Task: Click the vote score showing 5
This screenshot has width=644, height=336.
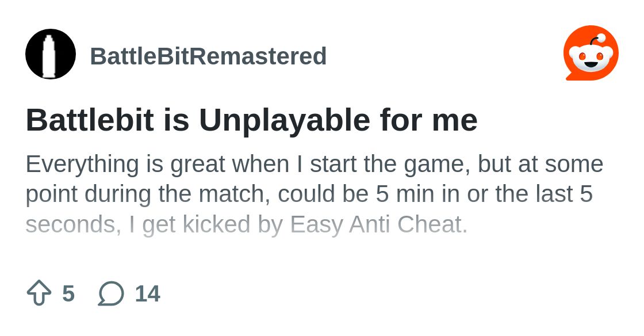Action: coord(68,293)
